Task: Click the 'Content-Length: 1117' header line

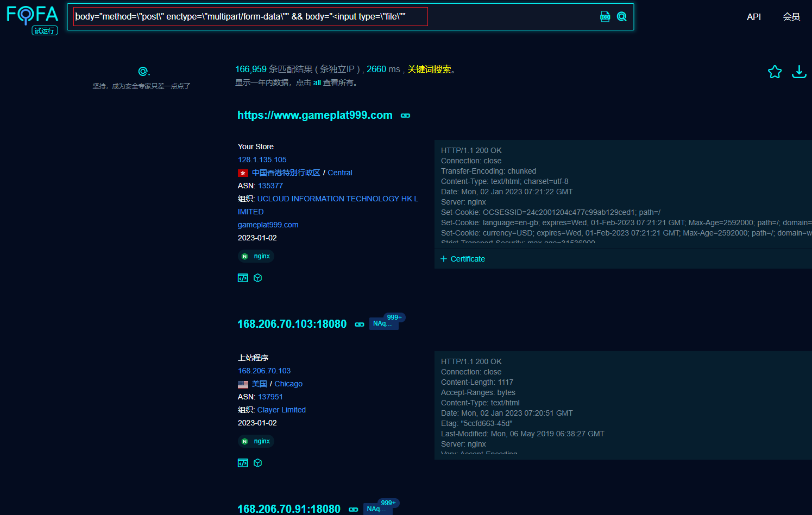Action: 477,382
